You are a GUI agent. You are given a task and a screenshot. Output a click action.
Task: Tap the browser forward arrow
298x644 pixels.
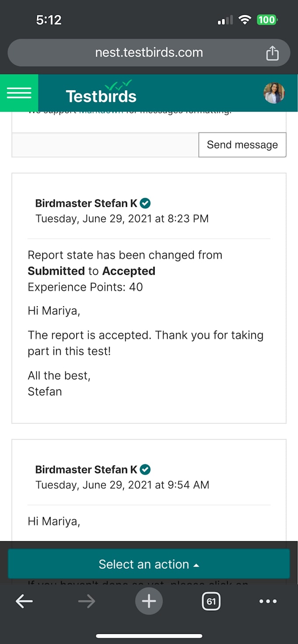click(x=86, y=602)
